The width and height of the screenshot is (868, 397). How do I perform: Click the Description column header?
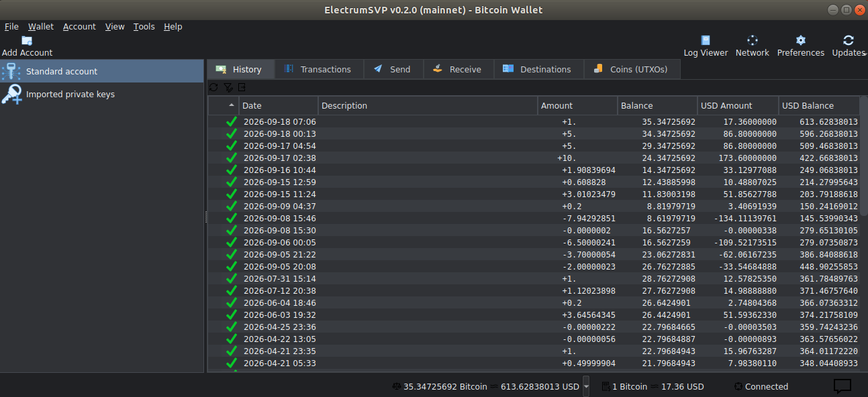[428, 105]
